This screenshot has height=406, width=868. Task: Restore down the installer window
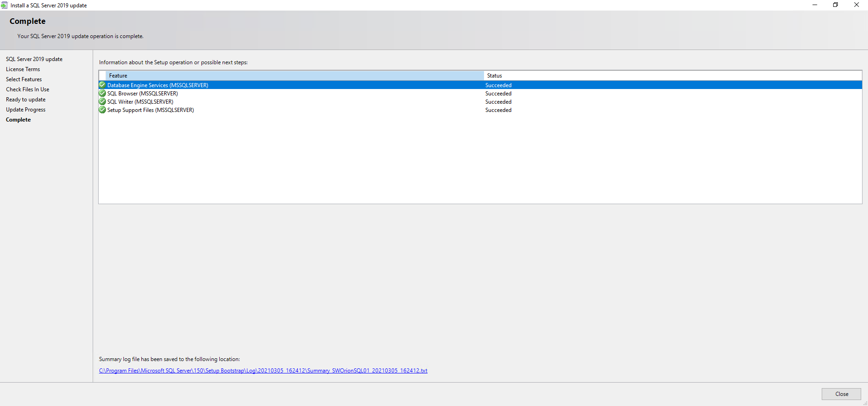tap(835, 5)
